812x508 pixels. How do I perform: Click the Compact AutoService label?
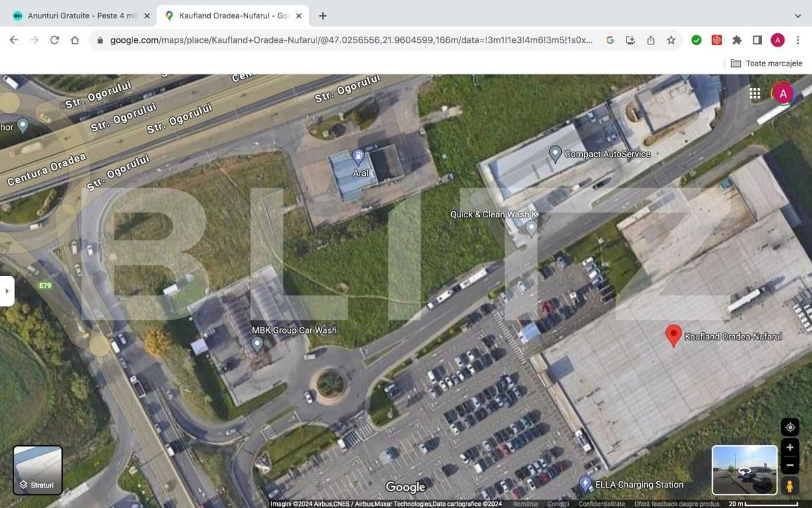coord(608,154)
